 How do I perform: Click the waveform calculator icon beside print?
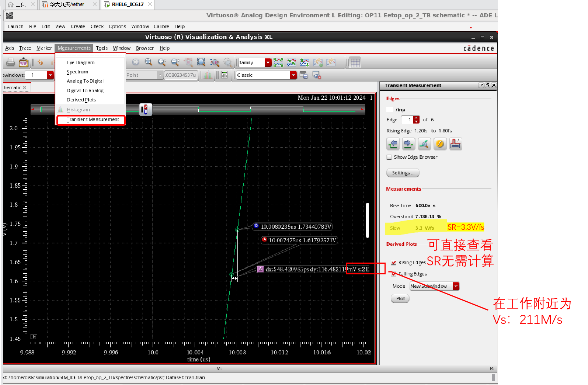point(24,62)
